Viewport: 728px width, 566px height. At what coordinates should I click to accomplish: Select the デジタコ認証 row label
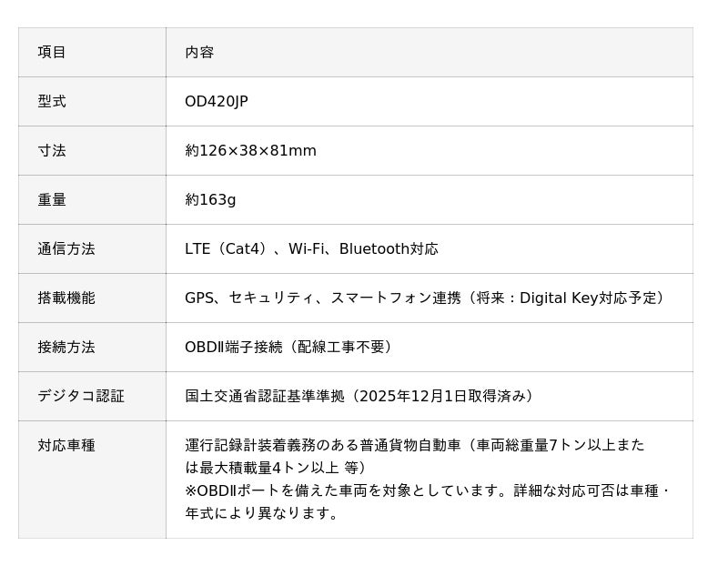81,397
